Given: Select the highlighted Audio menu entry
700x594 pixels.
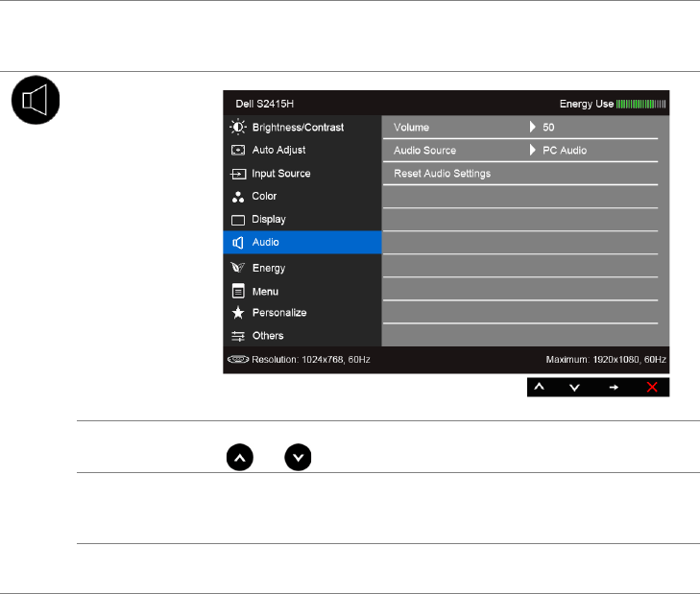Looking at the screenshot, I should [302, 243].
